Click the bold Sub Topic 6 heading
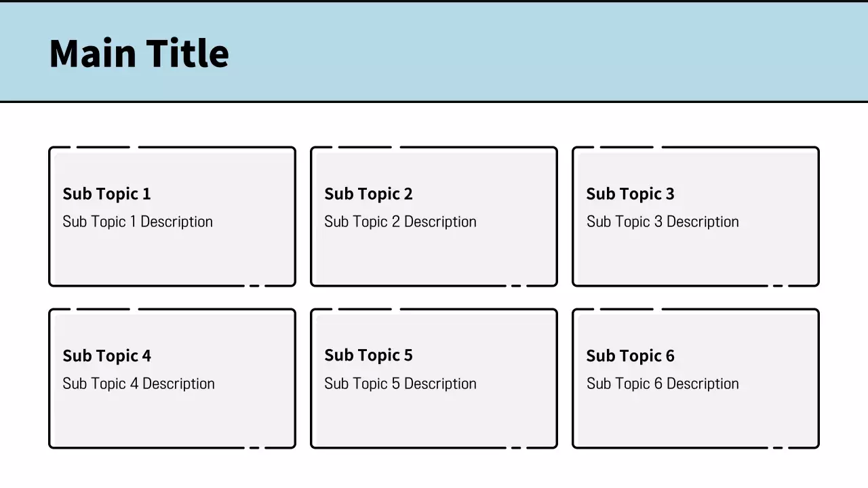Screen dimensions: 868x488 coord(630,356)
